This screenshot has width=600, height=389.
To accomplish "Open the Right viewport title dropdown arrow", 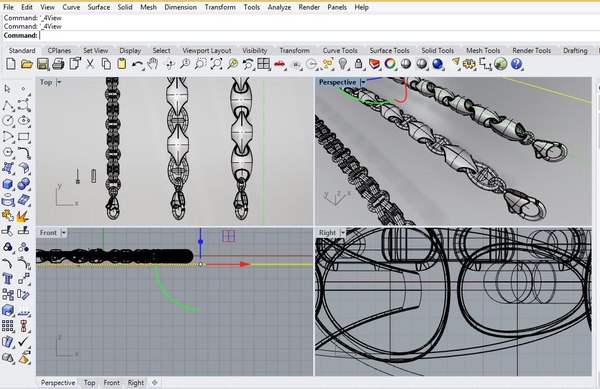I will pyautogui.click(x=343, y=233).
